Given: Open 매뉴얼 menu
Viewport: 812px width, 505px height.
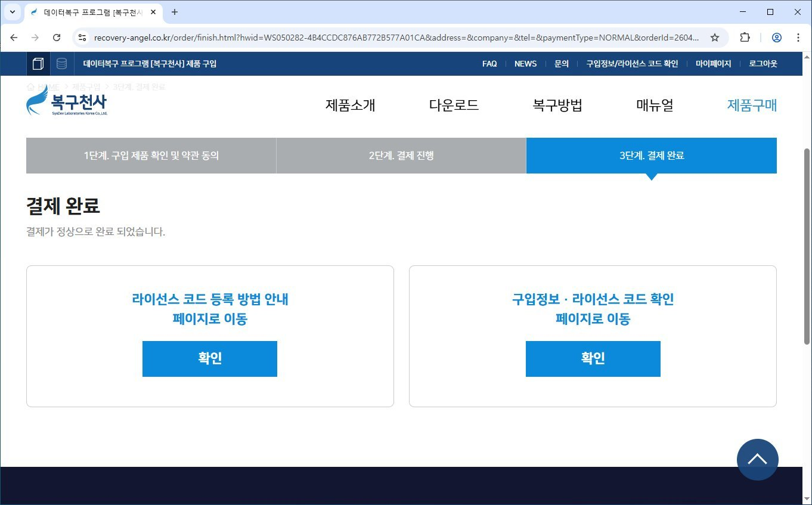Looking at the screenshot, I should pos(655,106).
